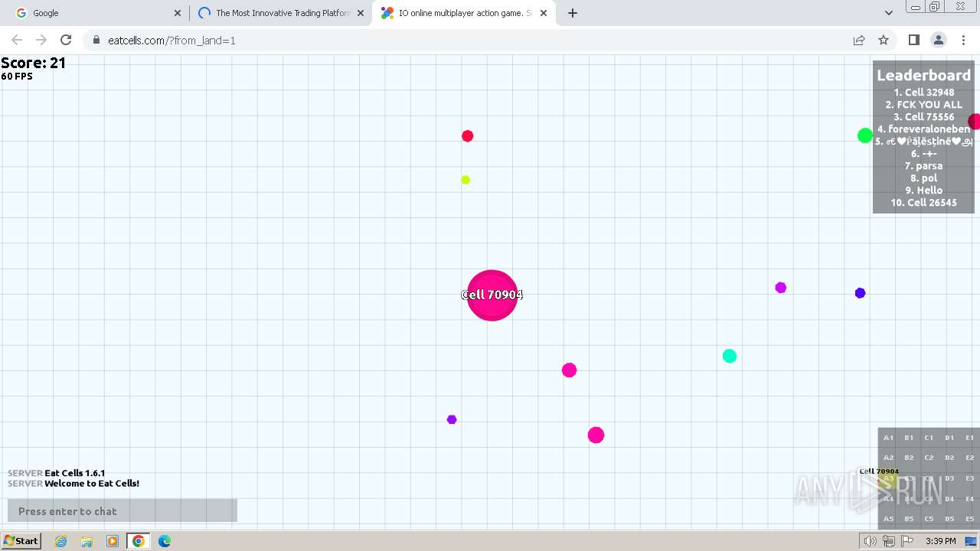The image size is (980, 551).
Task: Click minimap sector D1
Action: (949, 438)
